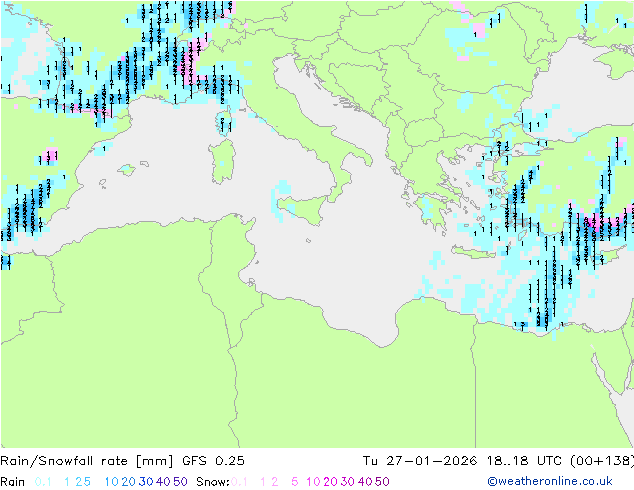Open the weatheronline.co.uk copyright link
The height and width of the screenshot is (490, 634).
[550, 481]
